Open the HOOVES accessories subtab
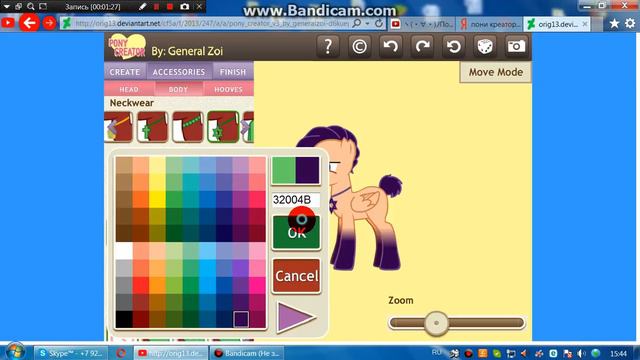640x360 pixels. coord(228,89)
